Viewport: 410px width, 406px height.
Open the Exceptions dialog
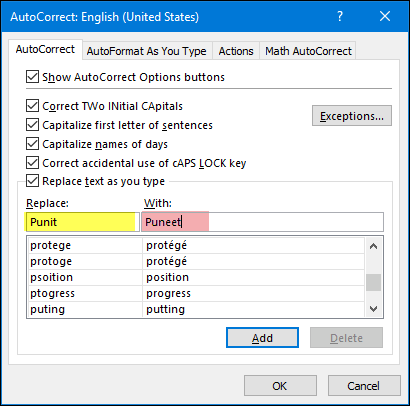tap(352, 116)
